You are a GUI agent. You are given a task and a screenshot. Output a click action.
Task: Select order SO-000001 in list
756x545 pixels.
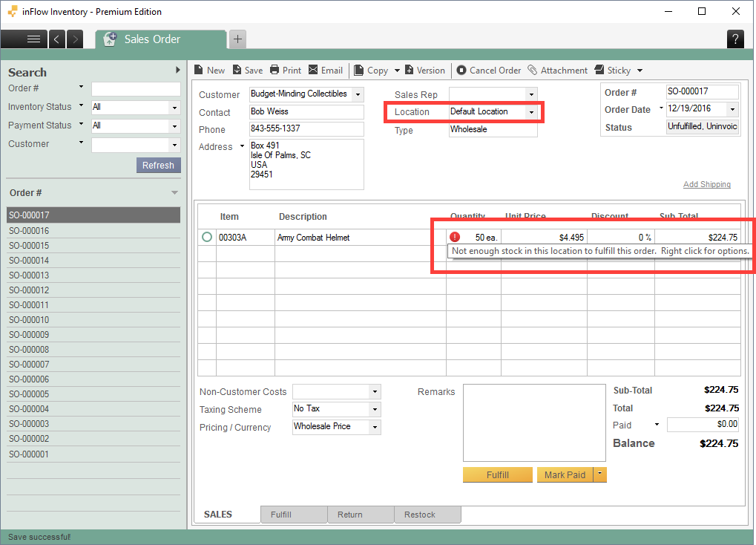93,454
